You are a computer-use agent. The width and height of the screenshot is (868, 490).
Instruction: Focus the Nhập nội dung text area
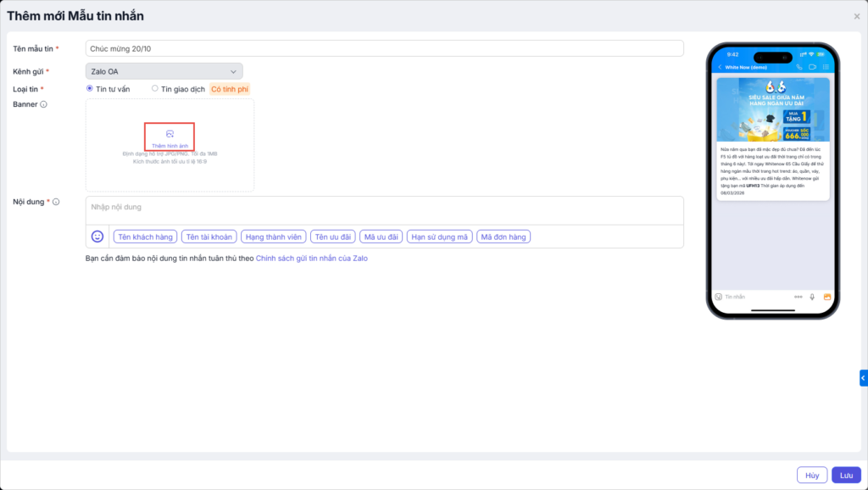pyautogui.click(x=384, y=210)
